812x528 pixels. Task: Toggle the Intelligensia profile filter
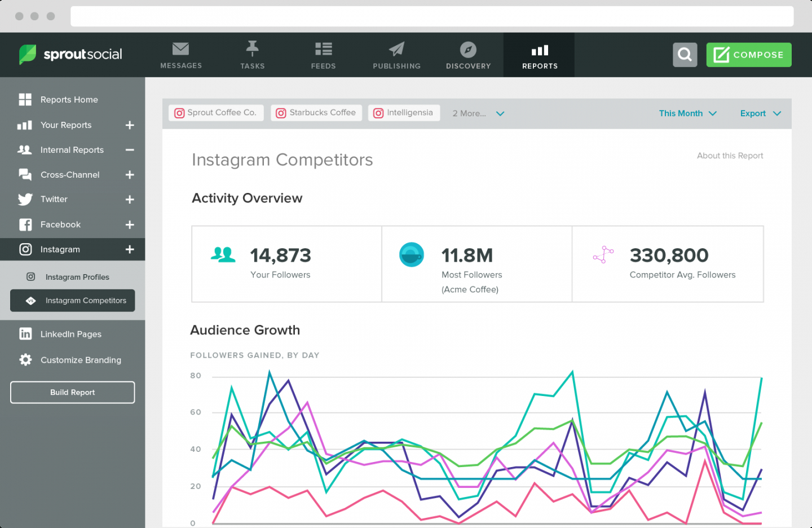tap(404, 113)
